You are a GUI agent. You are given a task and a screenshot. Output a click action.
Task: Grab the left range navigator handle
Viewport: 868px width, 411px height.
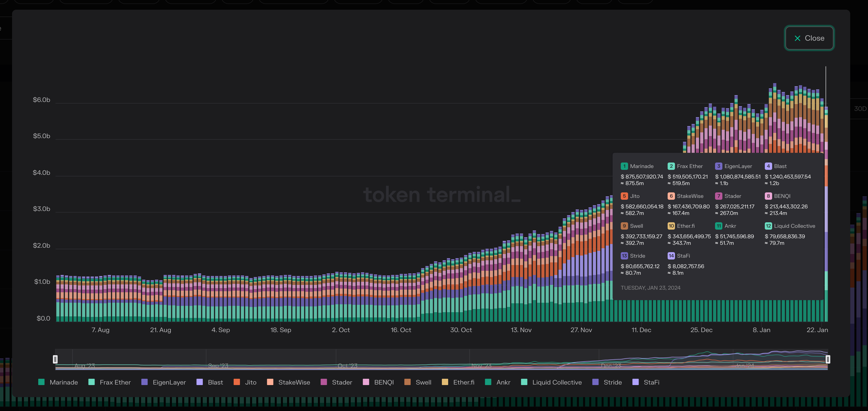(x=55, y=359)
